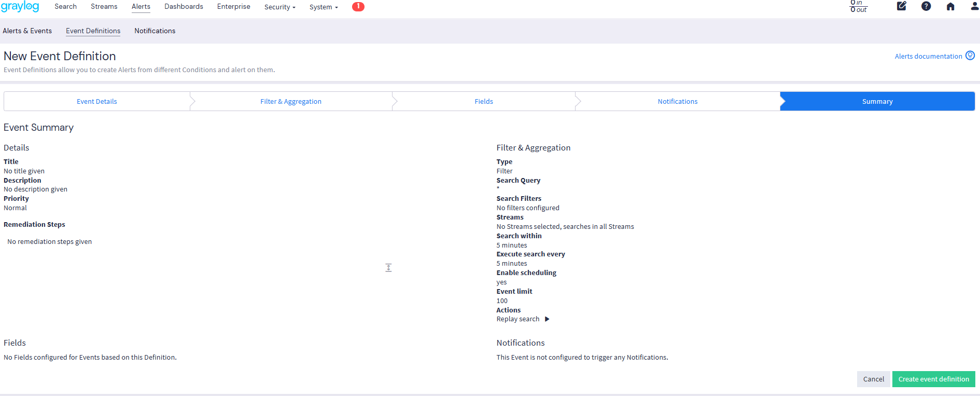Go to the Fields step
Image resolution: width=980 pixels, height=396 pixels.
(484, 102)
